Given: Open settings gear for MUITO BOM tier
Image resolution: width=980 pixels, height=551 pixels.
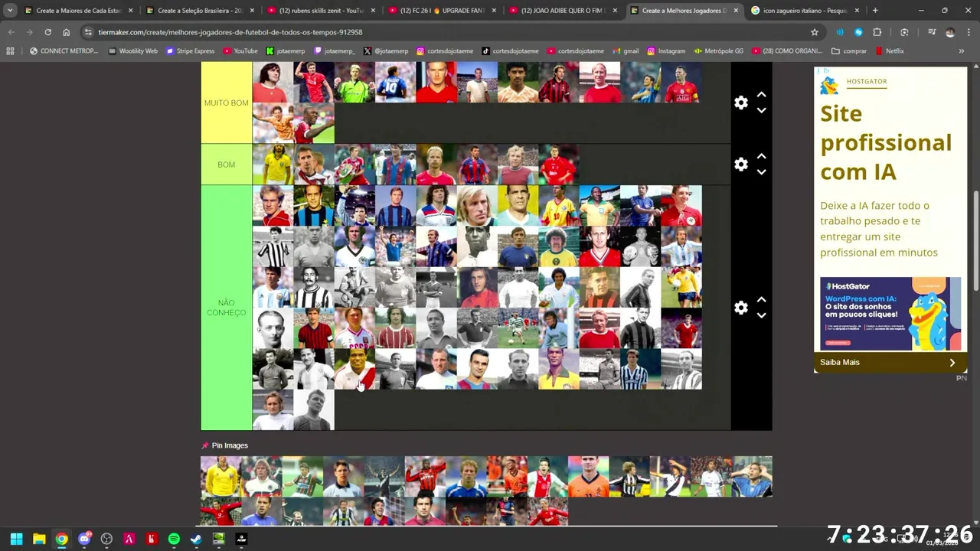Looking at the screenshot, I should [x=740, y=103].
